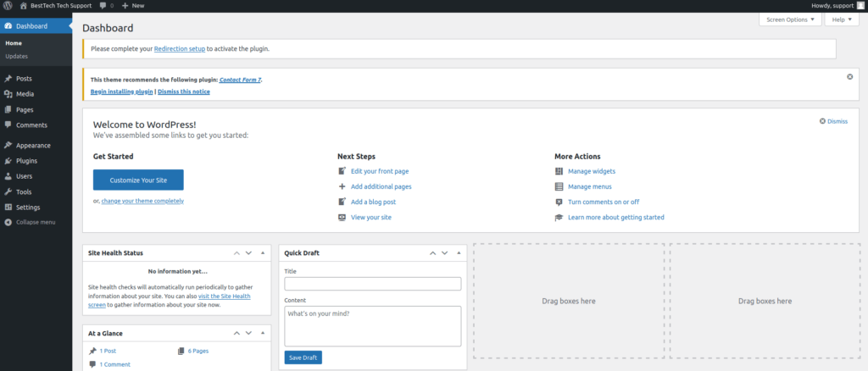Image resolution: width=868 pixels, height=371 pixels.
Task: Click the Quick Draft Title field
Action: 373,284
